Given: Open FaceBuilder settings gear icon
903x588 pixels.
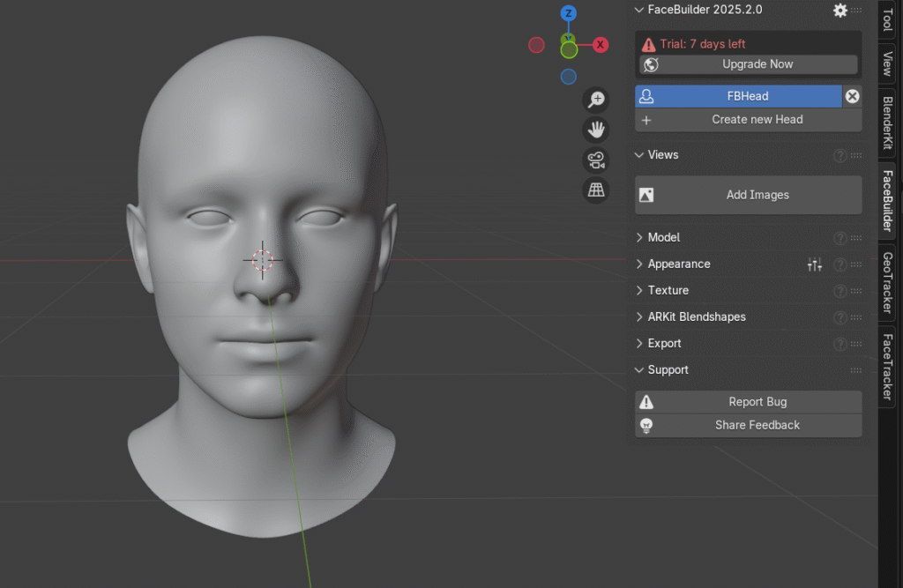Looking at the screenshot, I should pos(840,11).
